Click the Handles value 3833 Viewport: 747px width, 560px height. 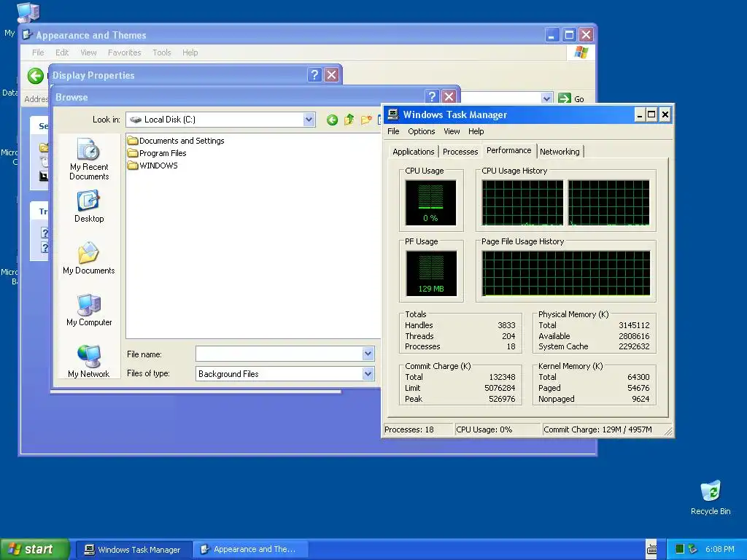506,325
